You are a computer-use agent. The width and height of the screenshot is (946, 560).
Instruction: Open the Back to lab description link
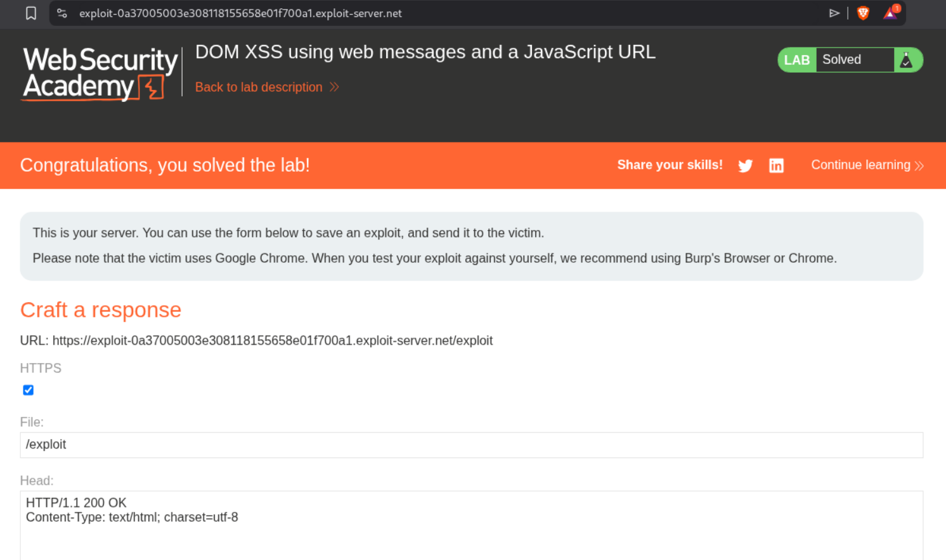click(x=259, y=87)
